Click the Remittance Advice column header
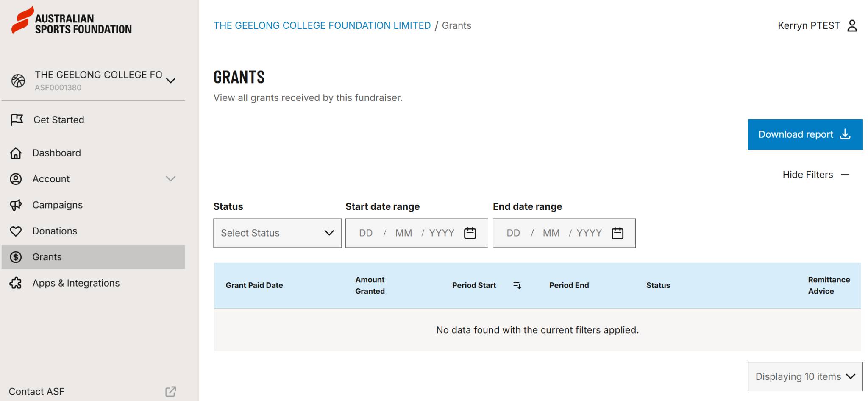This screenshot has height=401, width=868. point(829,285)
